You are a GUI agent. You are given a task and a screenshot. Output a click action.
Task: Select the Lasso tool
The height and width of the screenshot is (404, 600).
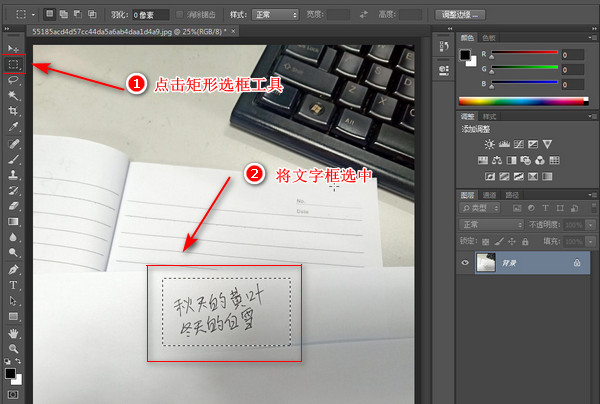[x=13, y=80]
